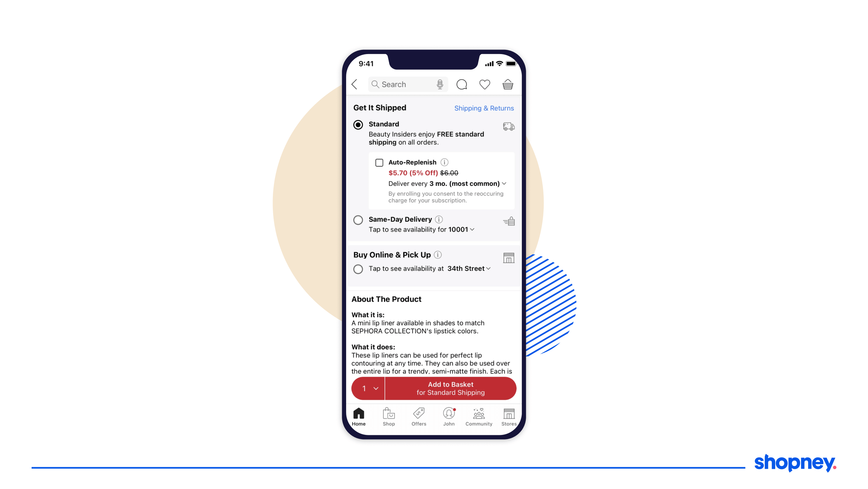Tap the Home tab icon

(x=358, y=416)
